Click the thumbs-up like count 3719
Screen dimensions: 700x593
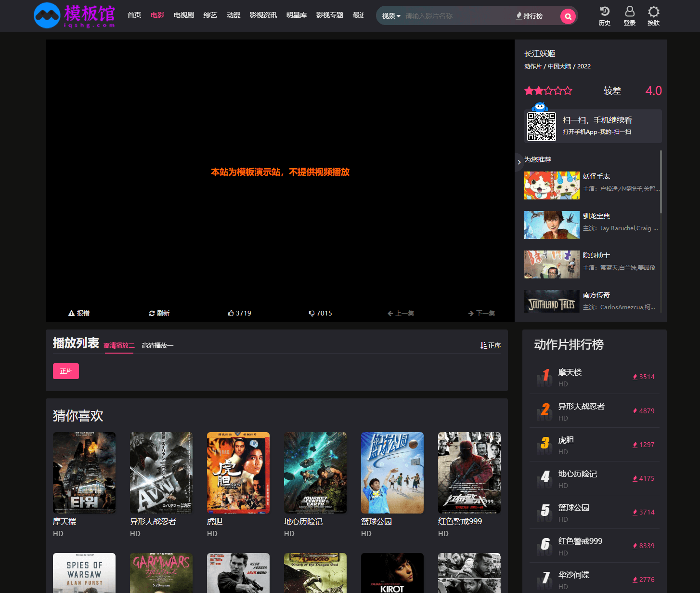pos(239,313)
